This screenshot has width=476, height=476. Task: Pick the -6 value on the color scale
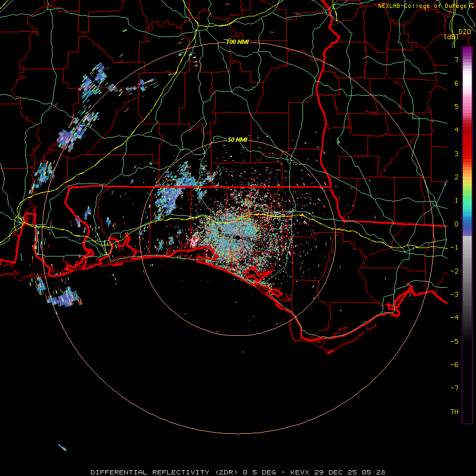pyautogui.click(x=454, y=365)
